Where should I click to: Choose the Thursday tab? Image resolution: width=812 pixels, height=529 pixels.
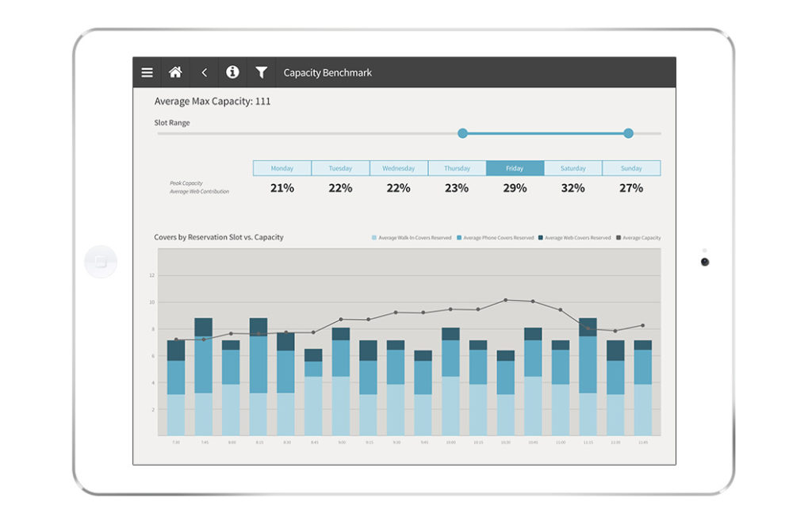pos(457,168)
